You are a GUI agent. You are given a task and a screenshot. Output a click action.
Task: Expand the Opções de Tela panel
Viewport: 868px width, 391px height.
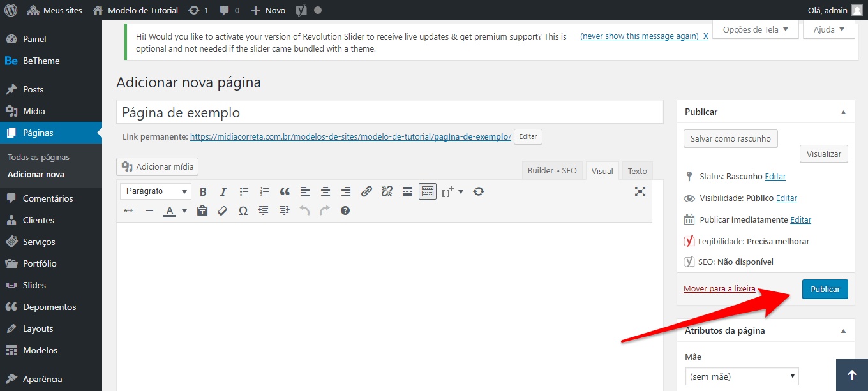click(755, 29)
